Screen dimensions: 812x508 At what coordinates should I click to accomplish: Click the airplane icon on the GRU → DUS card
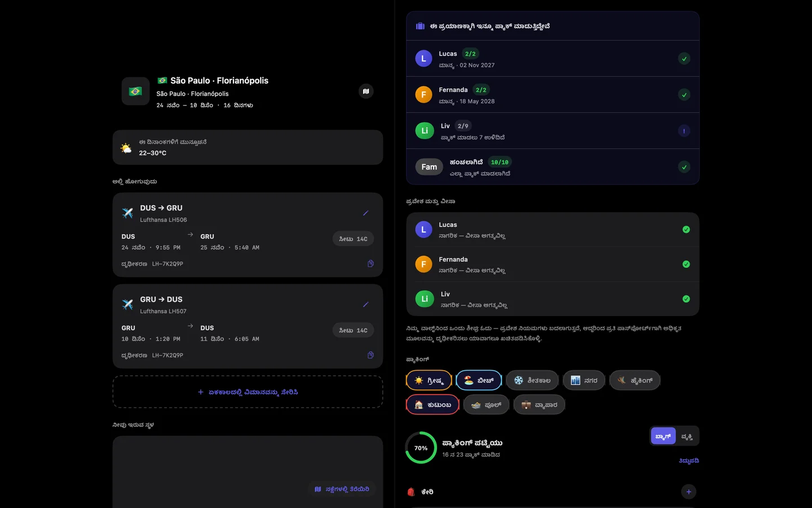coord(128,305)
